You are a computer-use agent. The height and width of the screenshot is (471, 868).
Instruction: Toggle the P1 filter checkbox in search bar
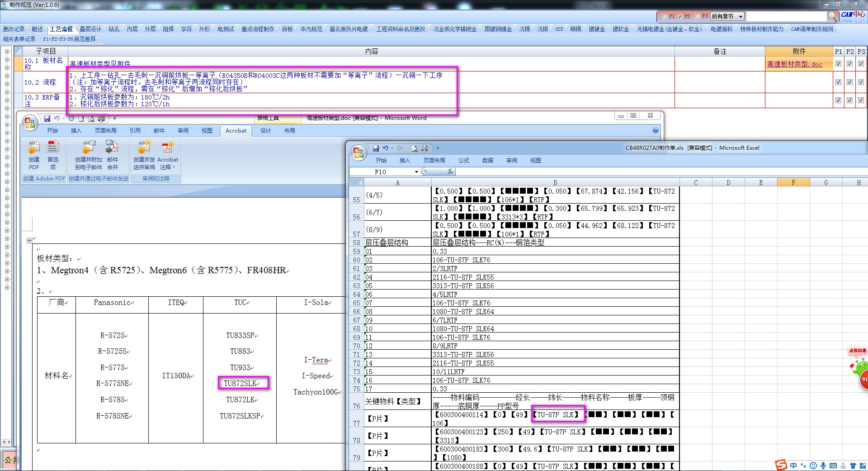[x=664, y=16]
